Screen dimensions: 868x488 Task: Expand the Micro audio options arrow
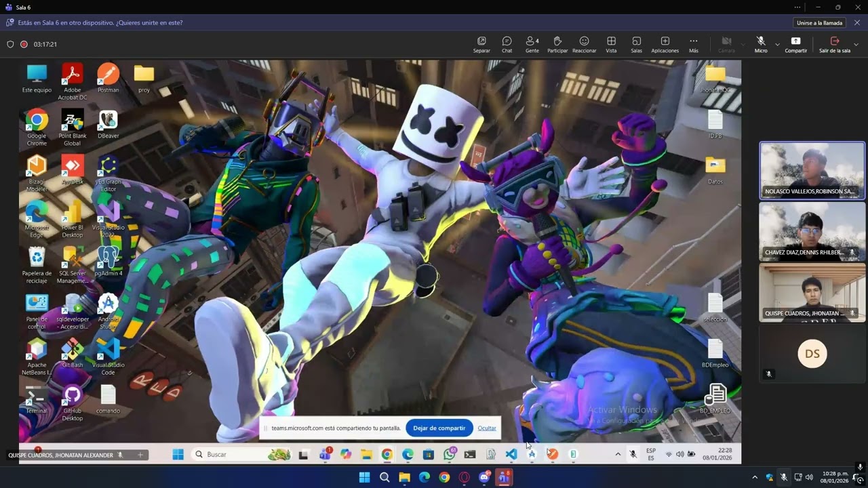777,45
